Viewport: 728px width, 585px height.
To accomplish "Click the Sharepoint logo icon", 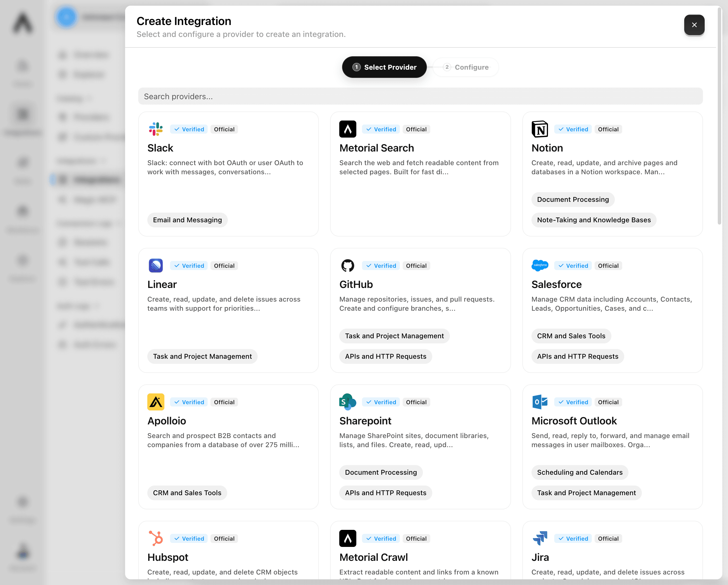I will coord(348,402).
